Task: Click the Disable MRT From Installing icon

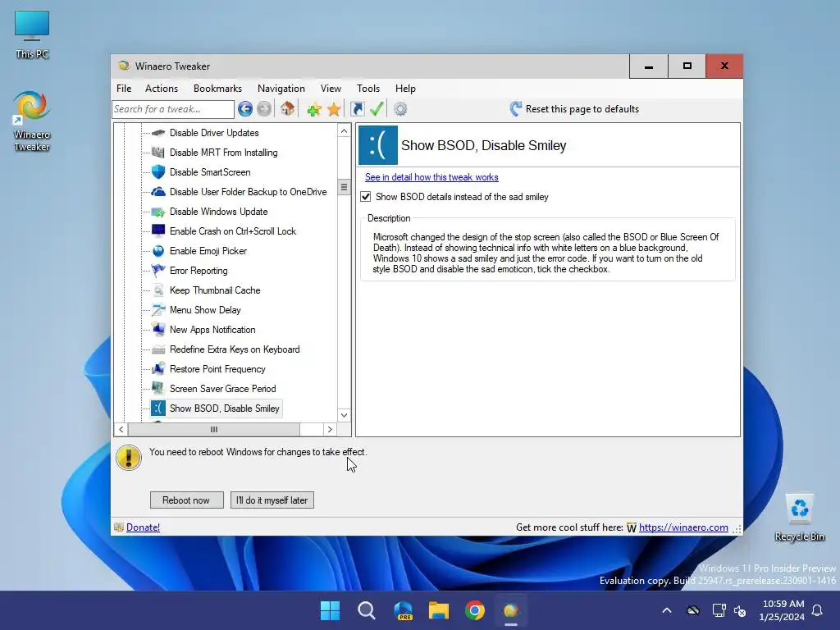Action: 158,153
